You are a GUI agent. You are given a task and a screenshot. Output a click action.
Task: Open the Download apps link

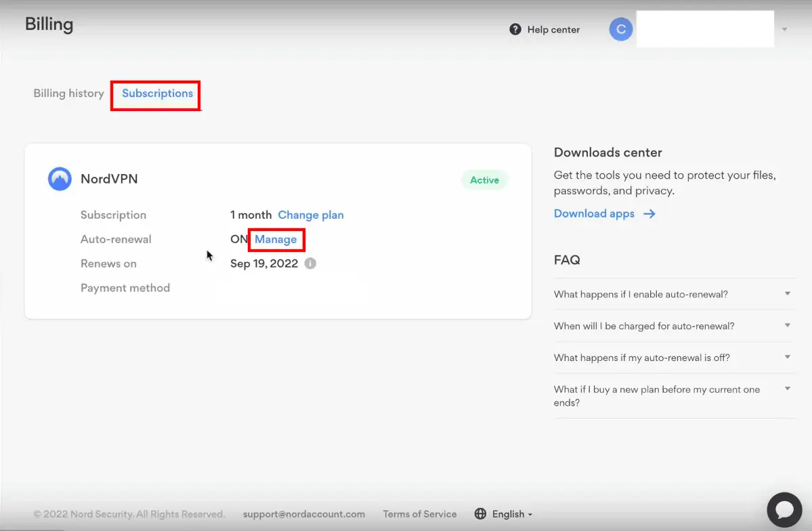(x=594, y=214)
